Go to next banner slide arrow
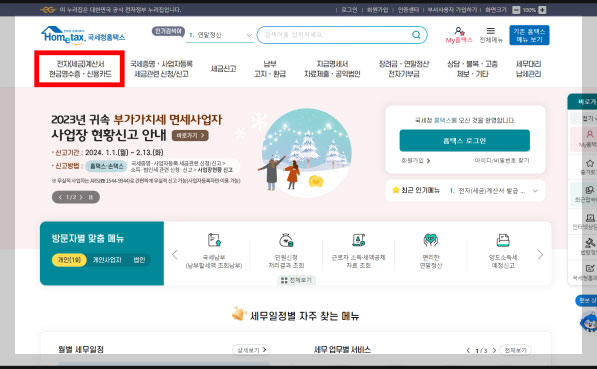597x369 pixels. [x=81, y=197]
